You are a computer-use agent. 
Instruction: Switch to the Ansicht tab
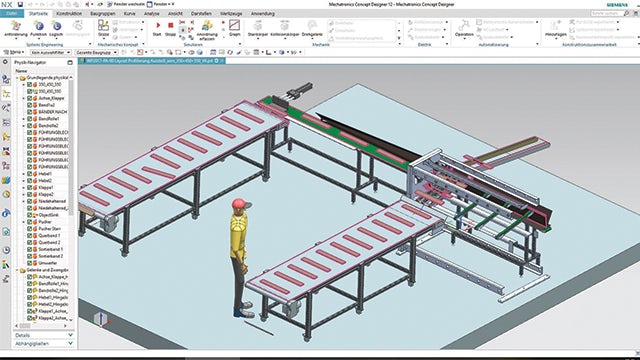[176, 13]
